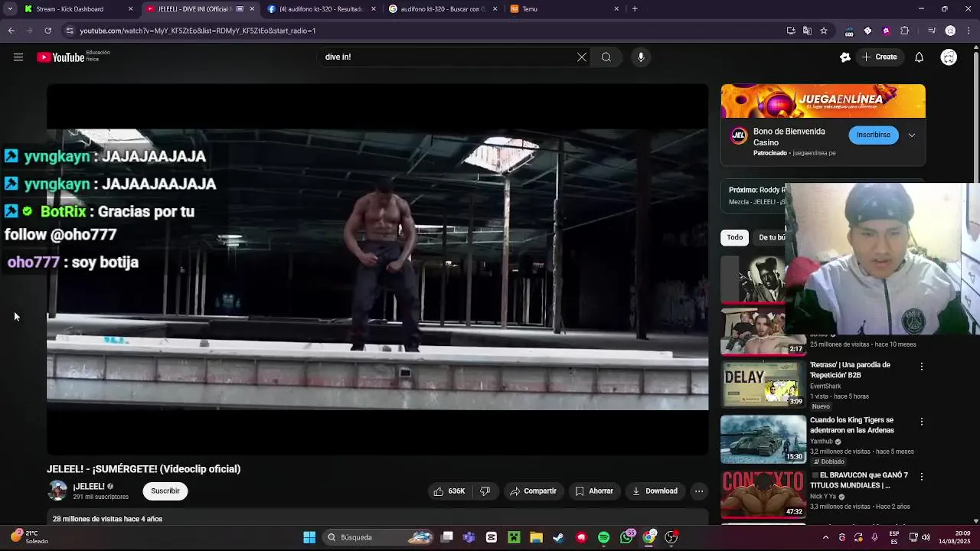
Task: Open the browser extensions puzzle icon
Action: click(x=905, y=31)
